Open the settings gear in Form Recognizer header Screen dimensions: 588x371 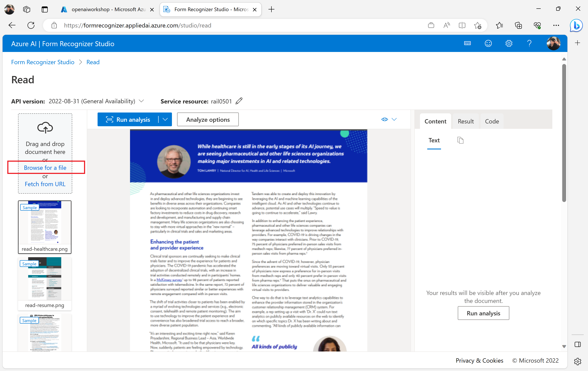pos(509,44)
